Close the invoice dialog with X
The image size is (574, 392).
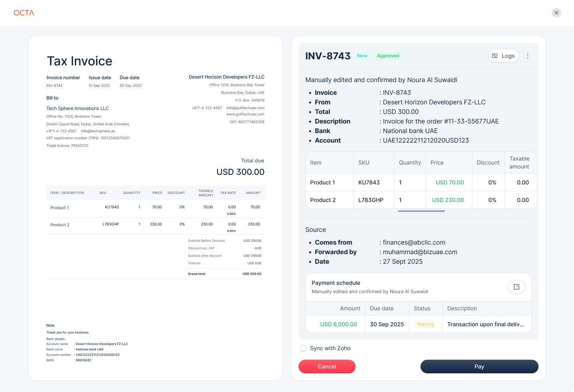556,13
